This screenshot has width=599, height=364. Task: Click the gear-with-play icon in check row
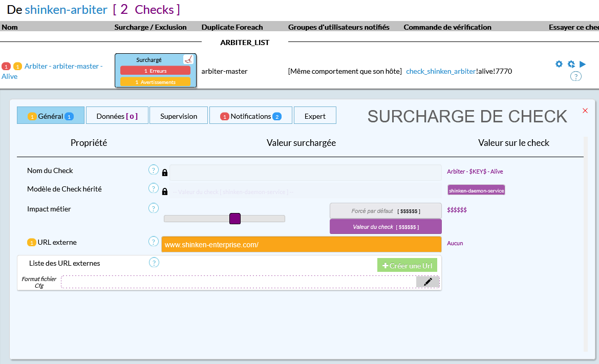coord(571,64)
